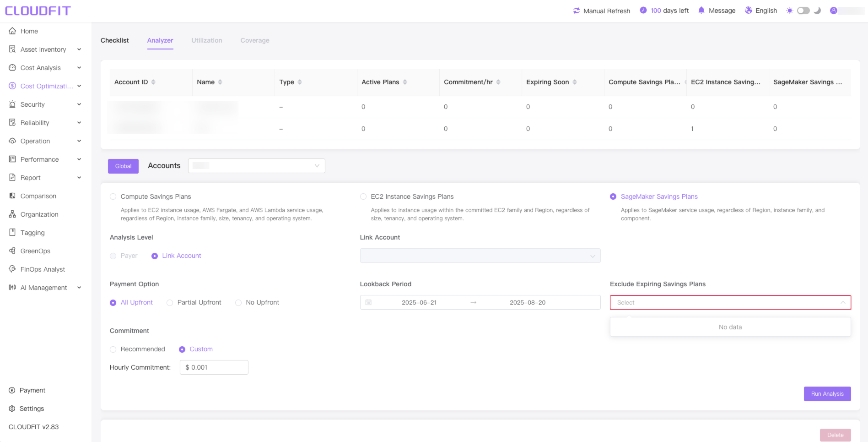Click the Message label in header
This screenshot has height=442, width=868.
pos(722,11)
